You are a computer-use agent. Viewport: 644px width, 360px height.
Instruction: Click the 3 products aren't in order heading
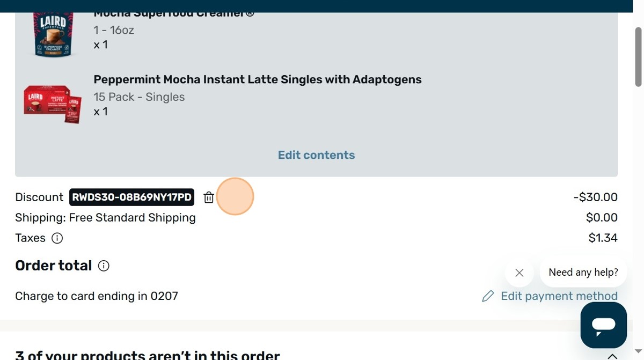tap(148, 355)
